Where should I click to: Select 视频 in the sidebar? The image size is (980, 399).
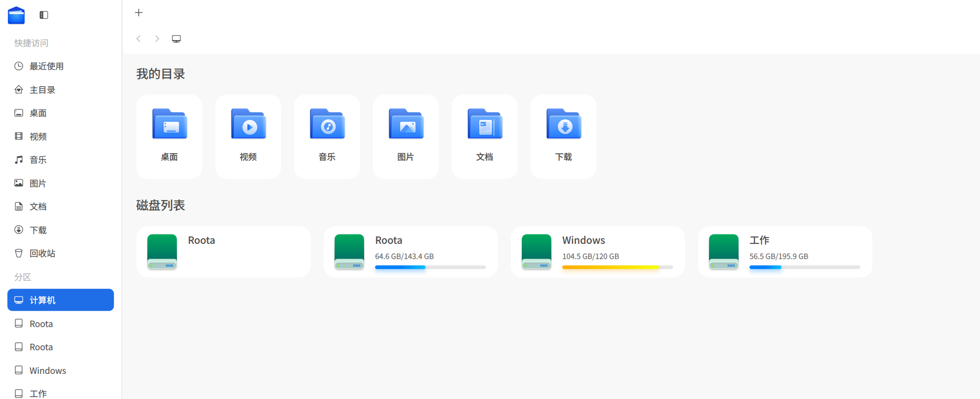(61, 136)
